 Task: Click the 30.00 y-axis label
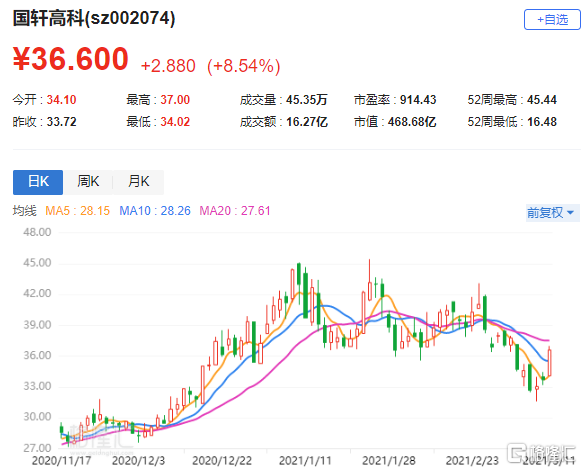pyautogui.click(x=37, y=417)
